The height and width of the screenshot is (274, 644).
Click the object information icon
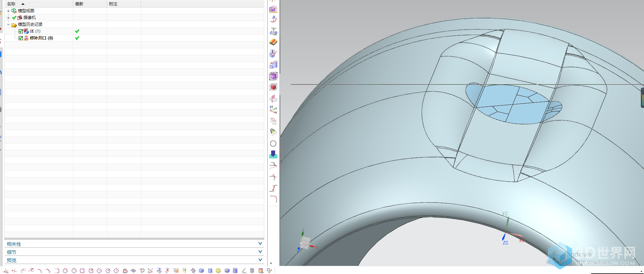click(273, 53)
